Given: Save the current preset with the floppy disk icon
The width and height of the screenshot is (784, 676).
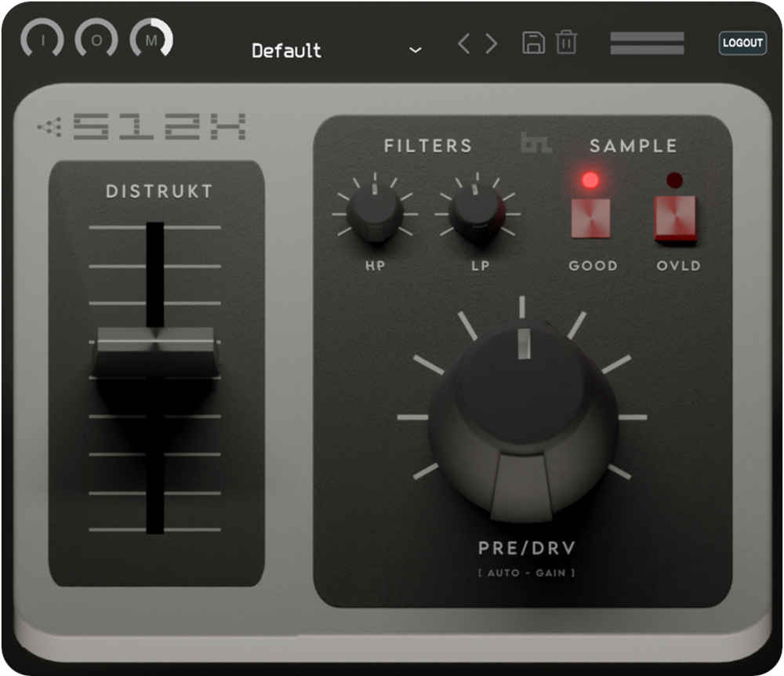Looking at the screenshot, I should click(533, 42).
